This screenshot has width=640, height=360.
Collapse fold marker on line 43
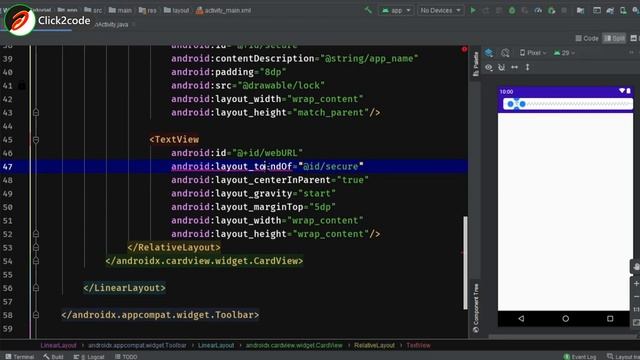36,112
